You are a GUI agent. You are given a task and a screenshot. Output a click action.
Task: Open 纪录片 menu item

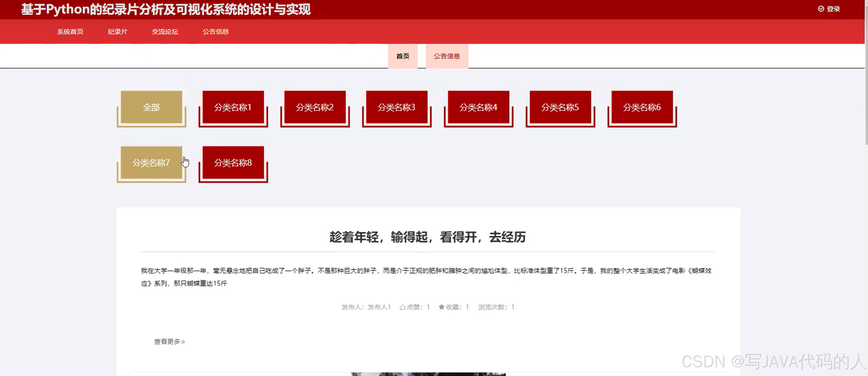(117, 32)
